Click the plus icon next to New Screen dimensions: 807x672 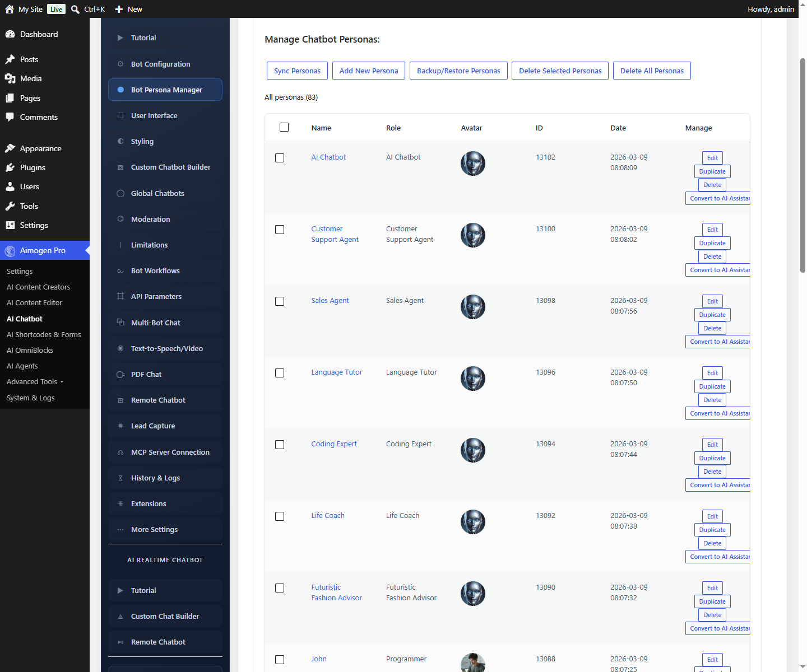click(x=119, y=9)
